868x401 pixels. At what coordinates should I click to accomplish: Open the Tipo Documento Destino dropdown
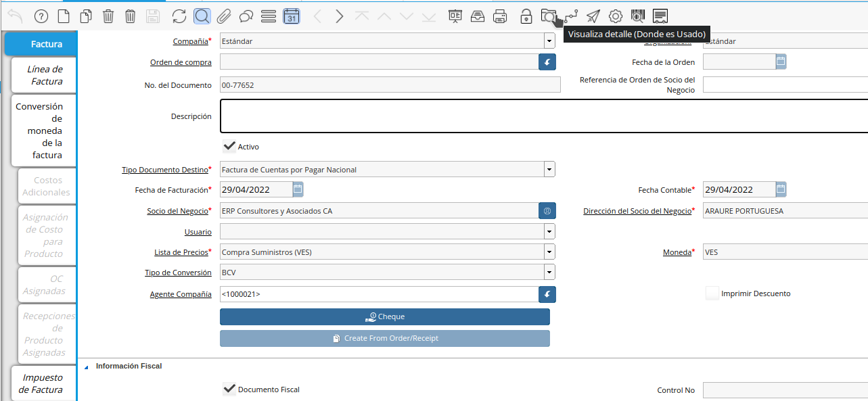pos(549,169)
